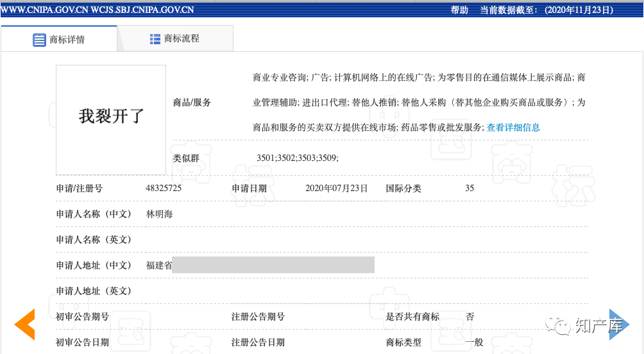Viewport: 644px width, 354px height.
Task: Click the 商标流程 tab list icon
Action: (x=155, y=39)
